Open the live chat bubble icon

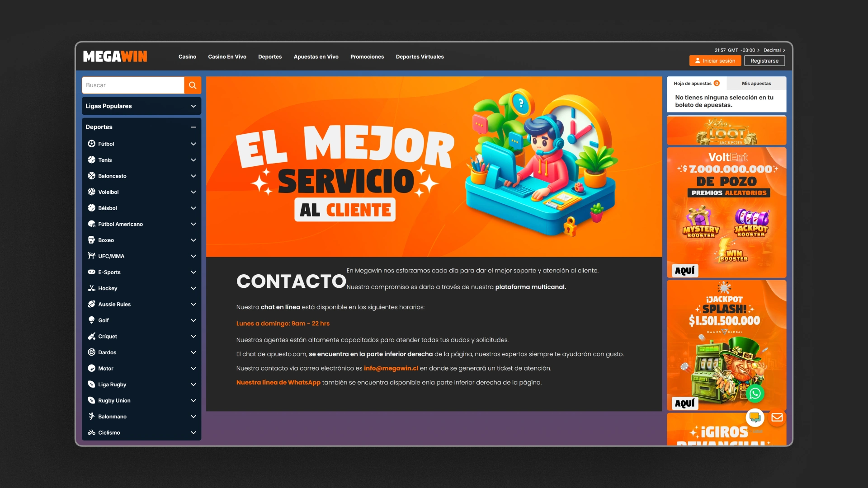pyautogui.click(x=755, y=418)
